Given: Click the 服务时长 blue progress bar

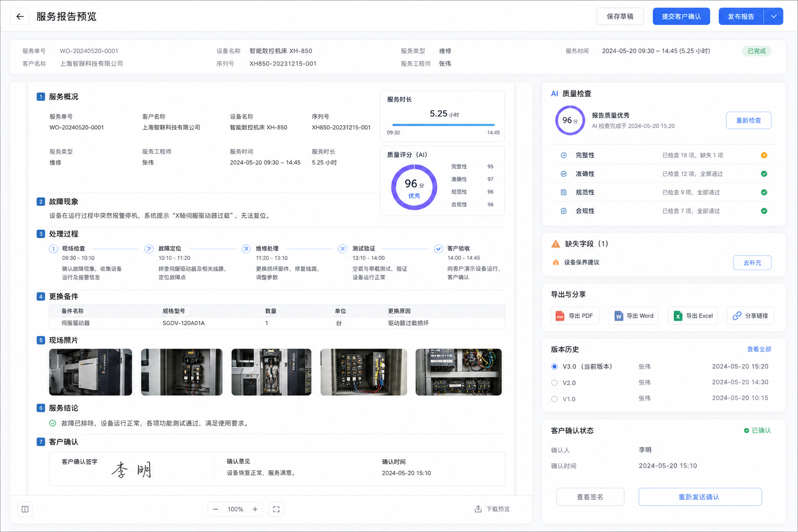Looking at the screenshot, I should 444,125.
